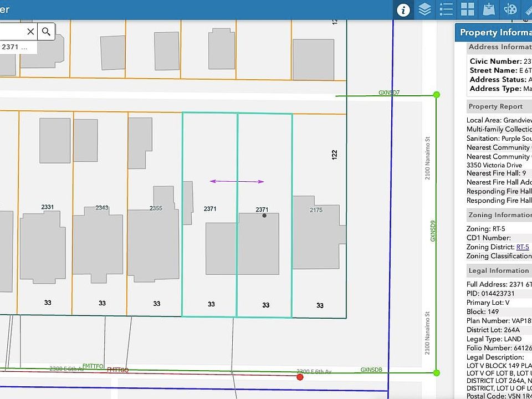Open the basemap gallery grid
The height and width of the screenshot is (399, 532).
click(467, 10)
